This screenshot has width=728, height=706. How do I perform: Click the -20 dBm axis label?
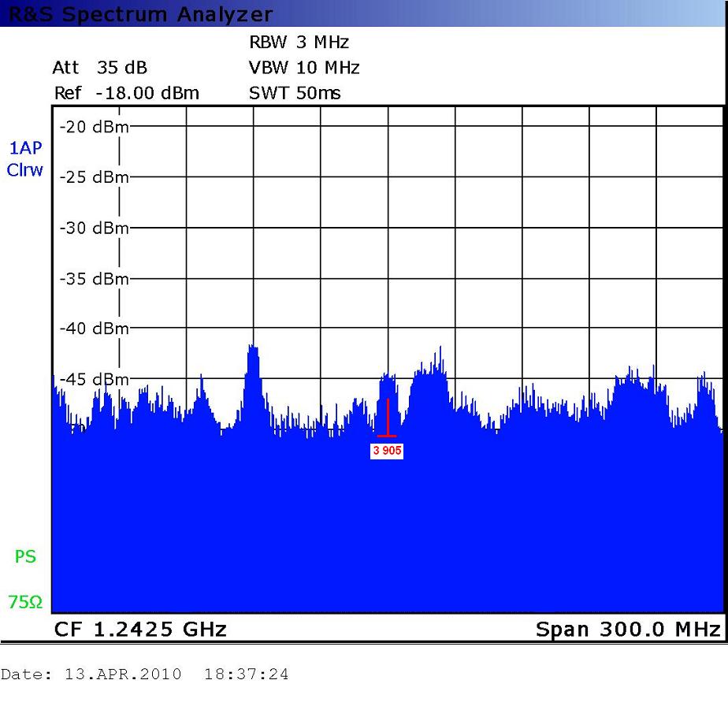94,127
